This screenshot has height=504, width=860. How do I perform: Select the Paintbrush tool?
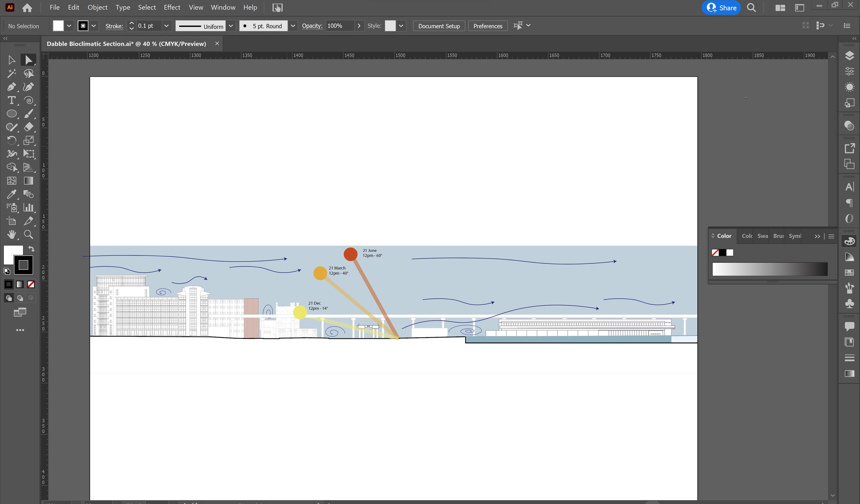[x=29, y=114]
